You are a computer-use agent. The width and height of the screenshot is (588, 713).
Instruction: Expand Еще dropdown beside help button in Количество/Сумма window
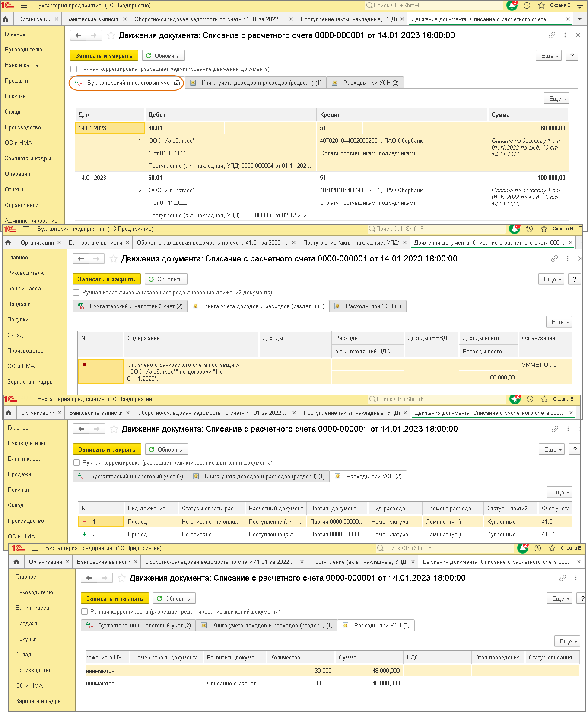(559, 598)
